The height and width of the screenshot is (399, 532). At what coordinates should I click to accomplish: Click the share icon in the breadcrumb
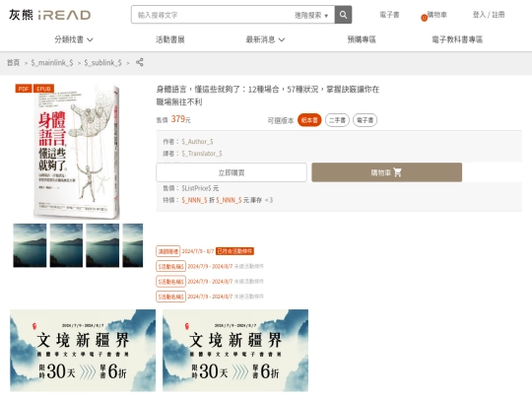[x=140, y=62]
